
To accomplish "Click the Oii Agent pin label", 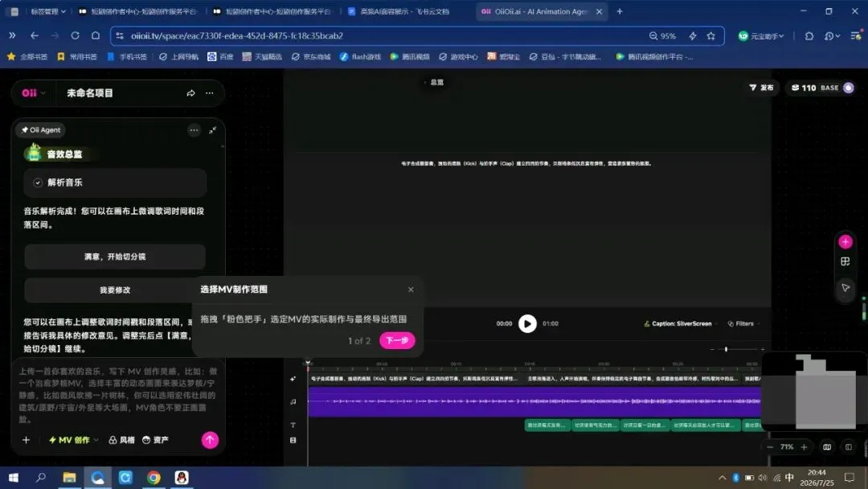I will pyautogui.click(x=41, y=129).
